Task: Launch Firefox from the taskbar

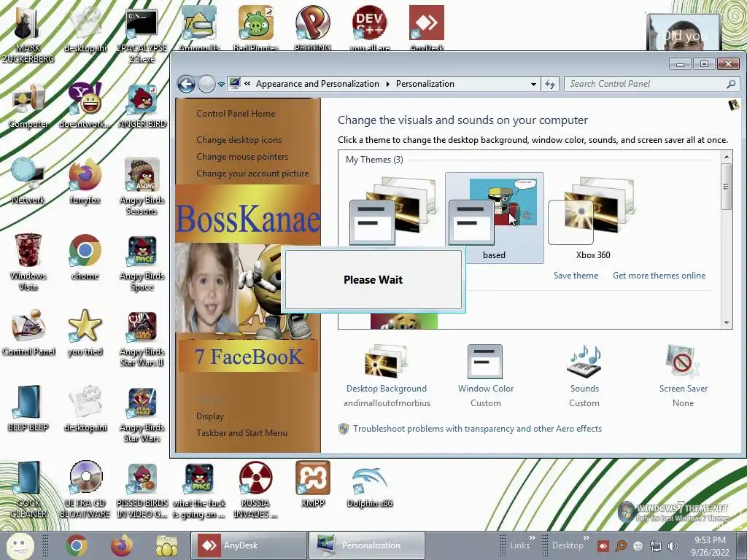Action: (x=122, y=545)
